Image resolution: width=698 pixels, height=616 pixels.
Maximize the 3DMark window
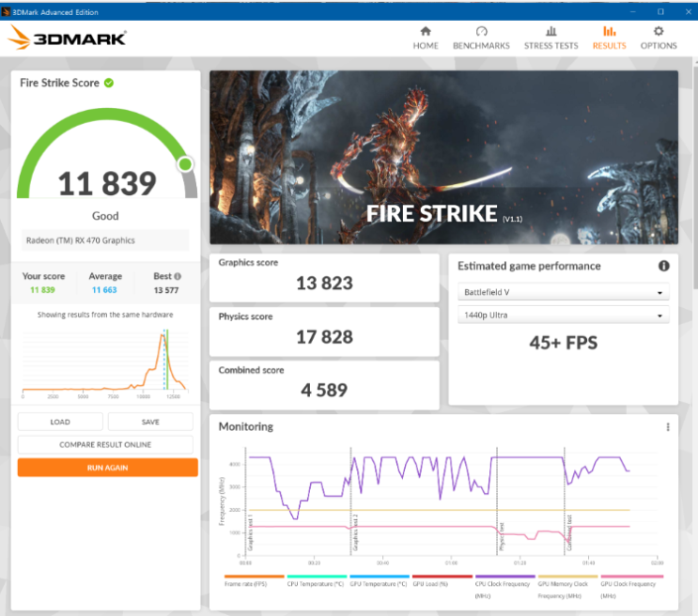click(x=660, y=11)
